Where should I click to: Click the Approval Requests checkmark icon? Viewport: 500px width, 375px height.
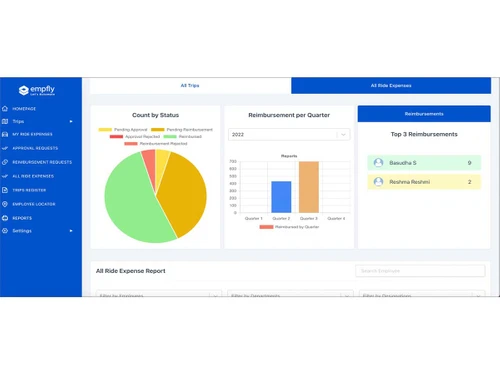5,148
